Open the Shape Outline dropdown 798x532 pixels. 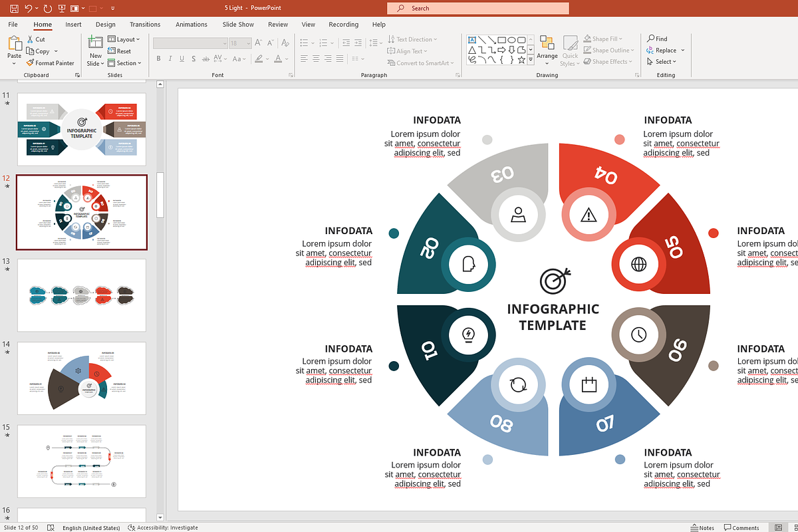point(609,50)
